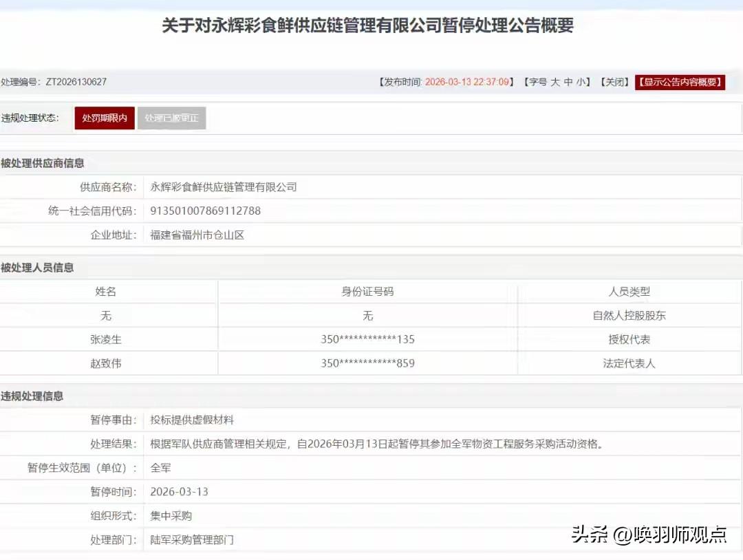Click the 授权代表 cell
The height and width of the screenshot is (560, 743).
[x=629, y=339]
